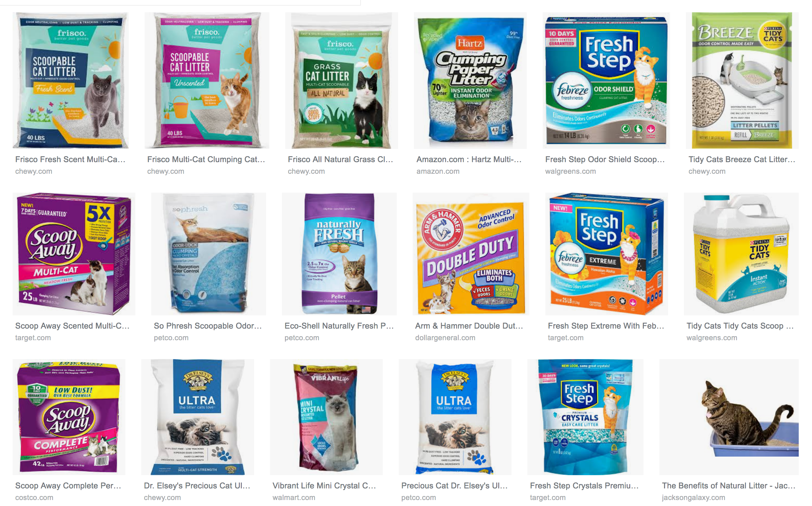Viewport: 812px width, 506px height.
Task: Click the costco.com source link
Action: (x=34, y=498)
